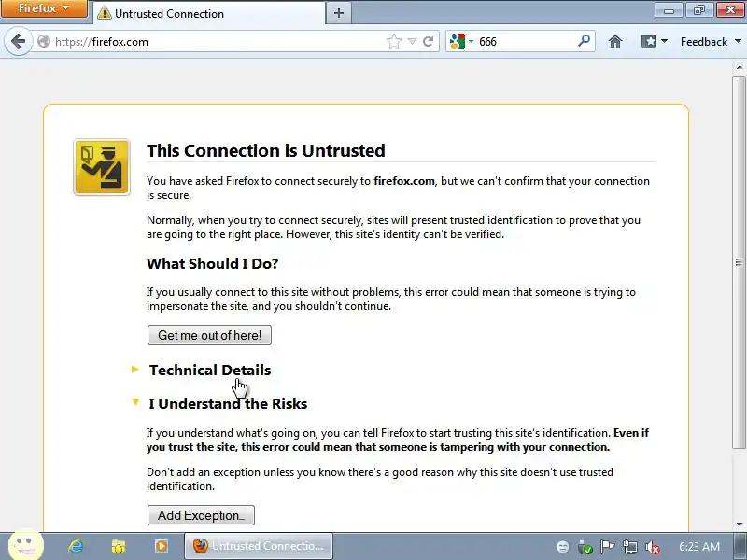
Task: Click the smiley face tray icon
Action: [x=563, y=547]
